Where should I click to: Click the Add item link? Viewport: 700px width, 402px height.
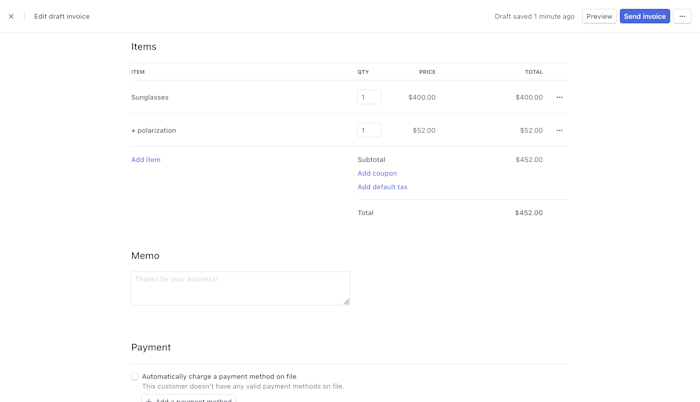point(146,160)
